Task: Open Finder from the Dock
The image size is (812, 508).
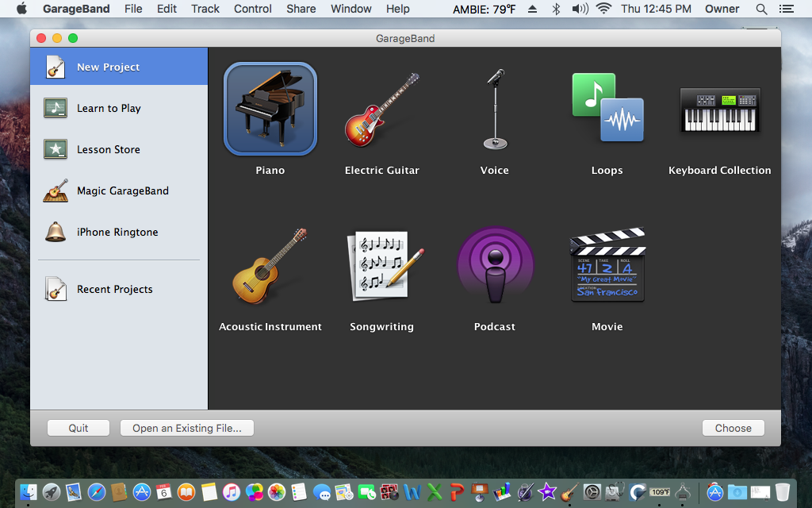Action: pyautogui.click(x=28, y=492)
